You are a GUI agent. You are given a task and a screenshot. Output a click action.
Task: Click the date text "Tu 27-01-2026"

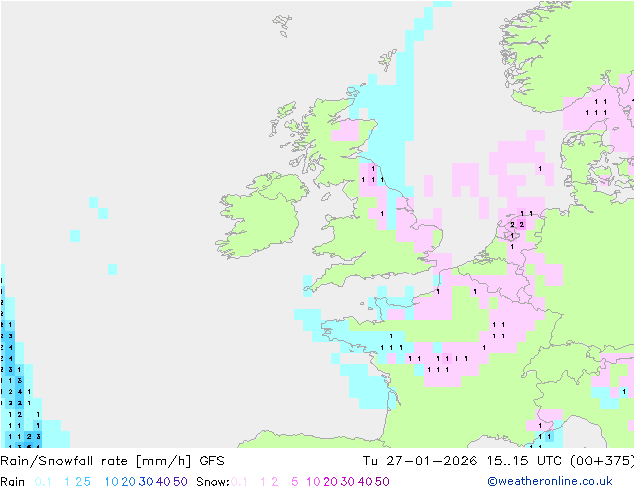point(420,461)
